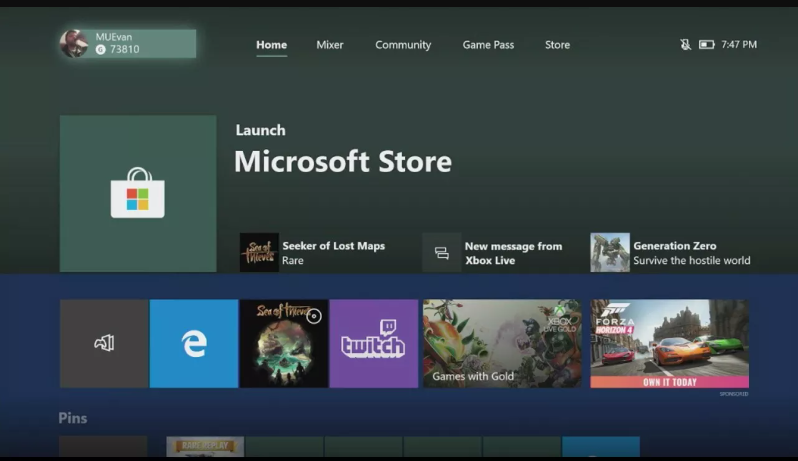Open the Forza Horizon 4 sponsored tile

click(x=669, y=343)
